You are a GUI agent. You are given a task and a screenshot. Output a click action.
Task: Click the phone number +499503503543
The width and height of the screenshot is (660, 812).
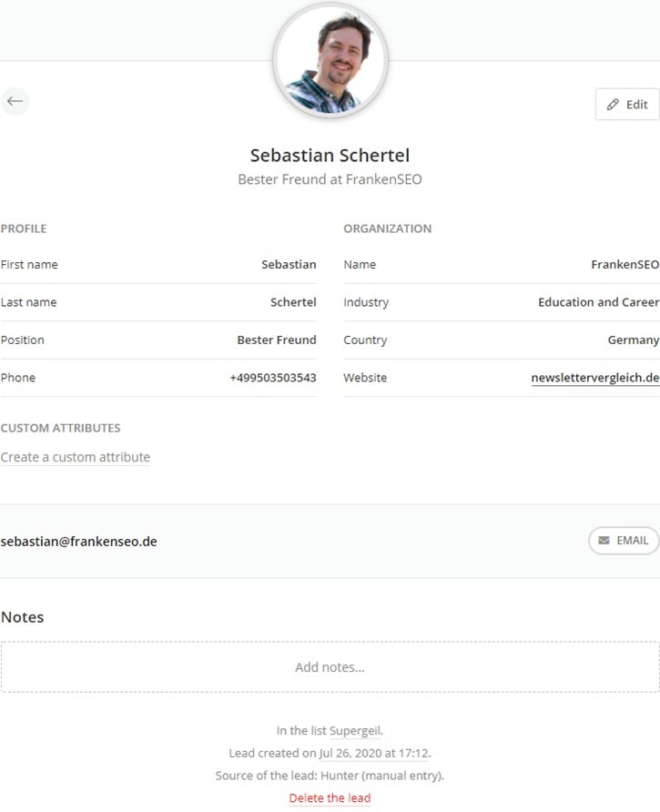(x=273, y=378)
